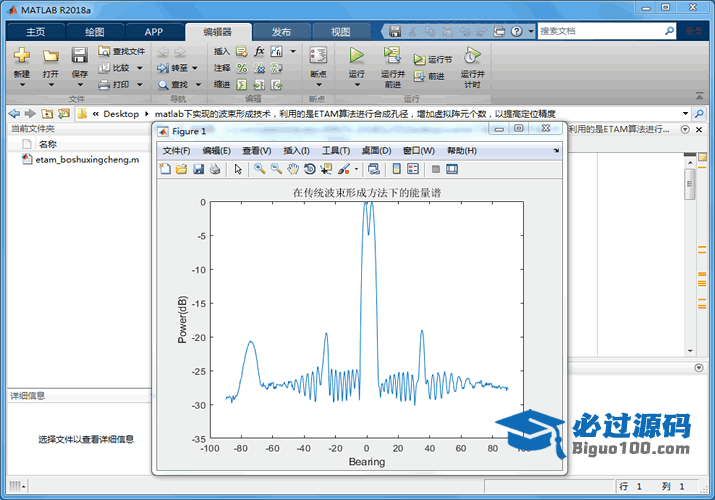Expand the Open dropdown arrow
Viewport: 715px width, 500px height.
(51, 85)
